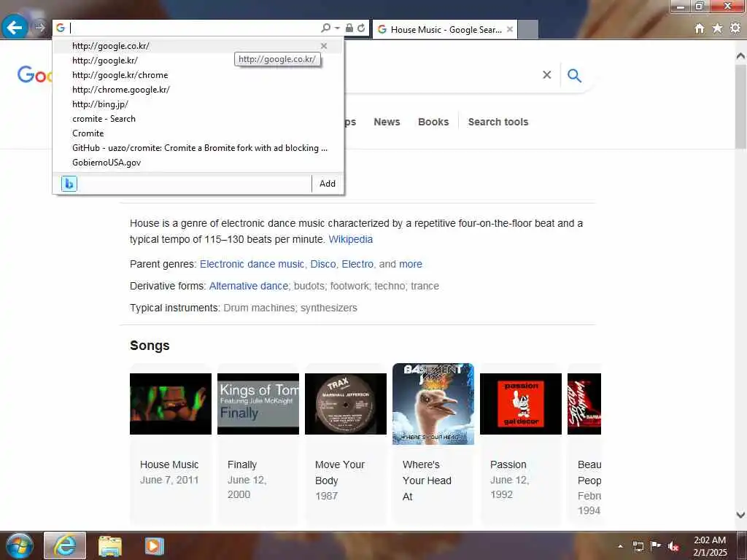This screenshot has width=747, height=560.
Task: Open the Books results tab
Action: coord(433,122)
